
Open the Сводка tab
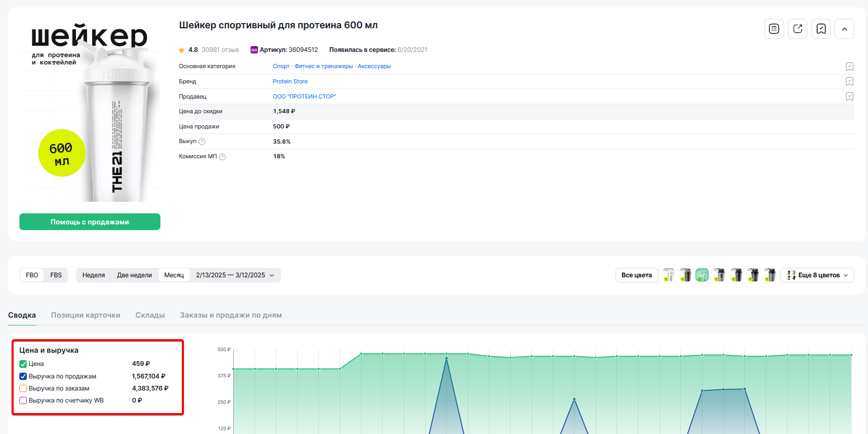pyautogui.click(x=22, y=315)
